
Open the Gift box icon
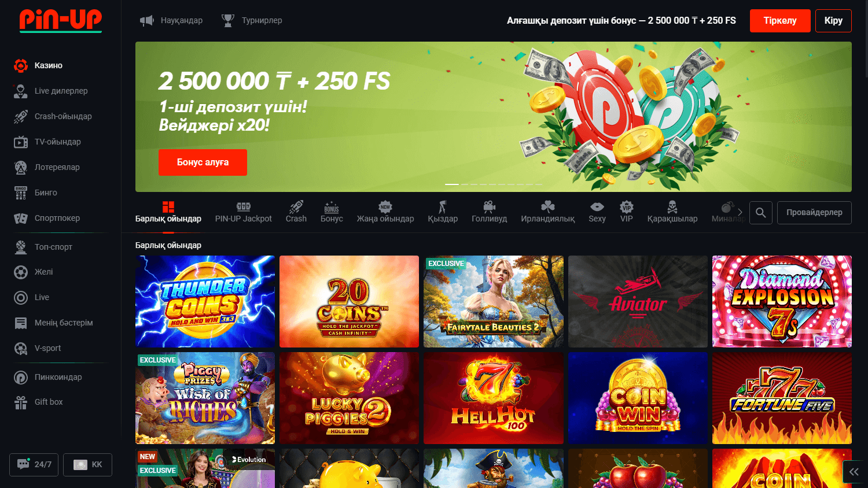(x=21, y=402)
